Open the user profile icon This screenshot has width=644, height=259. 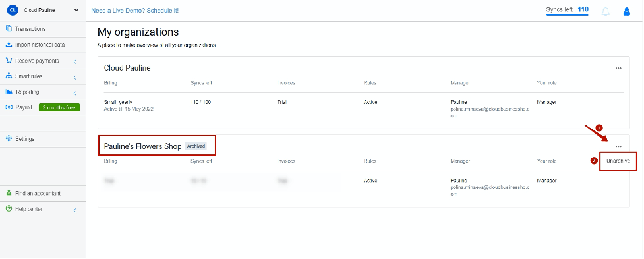tap(627, 11)
